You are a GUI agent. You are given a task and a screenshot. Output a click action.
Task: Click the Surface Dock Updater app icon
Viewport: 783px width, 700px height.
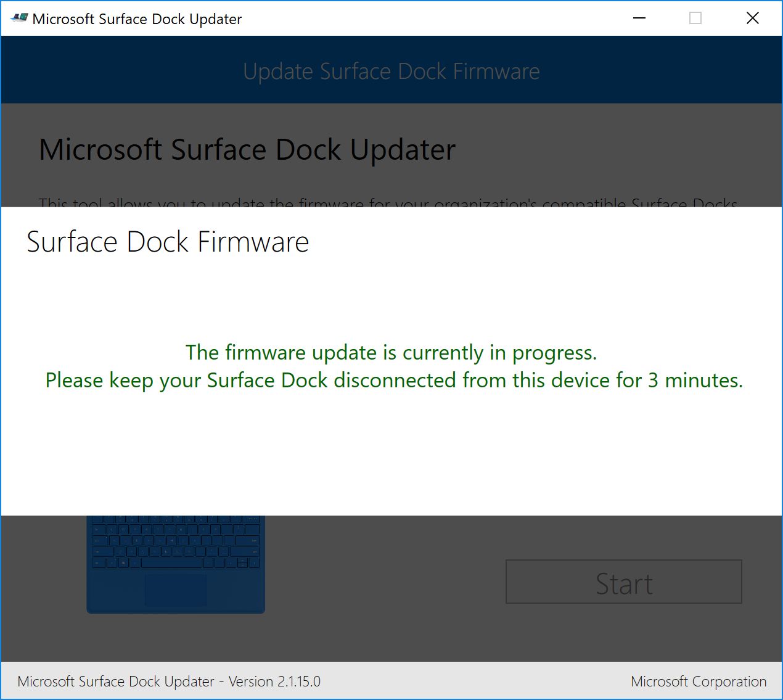pyautogui.click(x=19, y=19)
